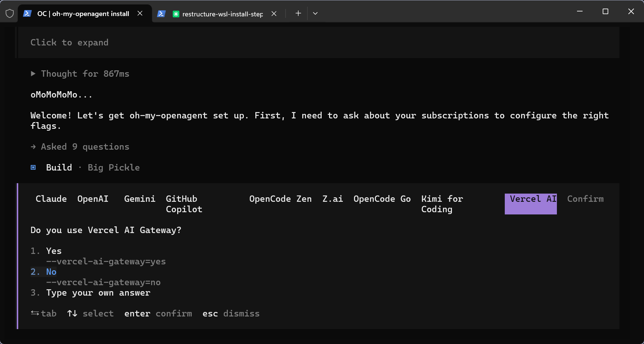This screenshot has width=644, height=344.
Task: Choose Type your own answer option
Action: coord(90,293)
